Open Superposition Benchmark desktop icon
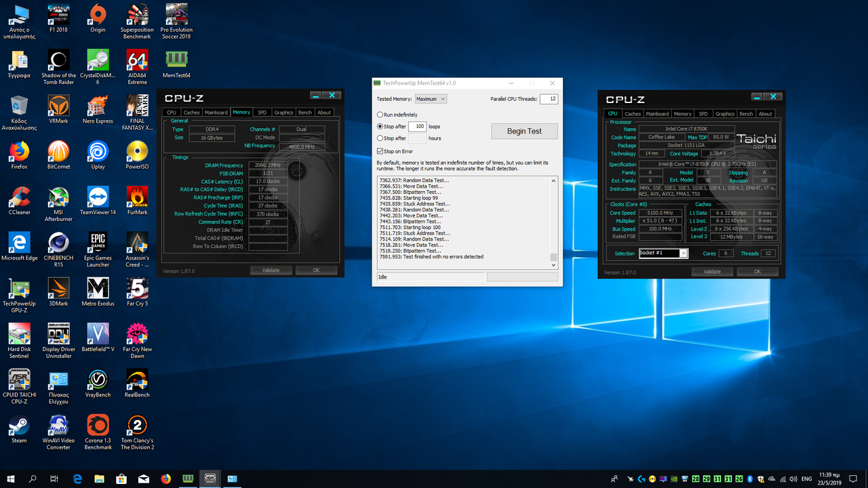This screenshot has height=488, width=868. click(x=137, y=21)
